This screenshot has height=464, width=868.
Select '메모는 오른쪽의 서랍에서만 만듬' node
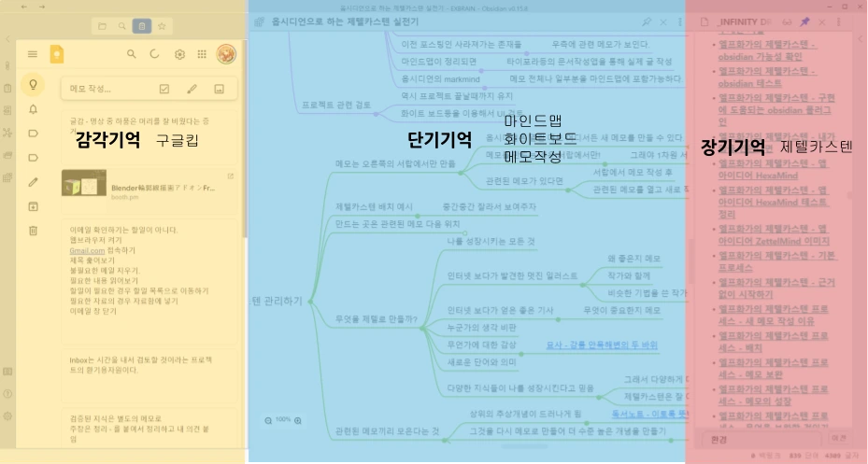[x=395, y=163]
